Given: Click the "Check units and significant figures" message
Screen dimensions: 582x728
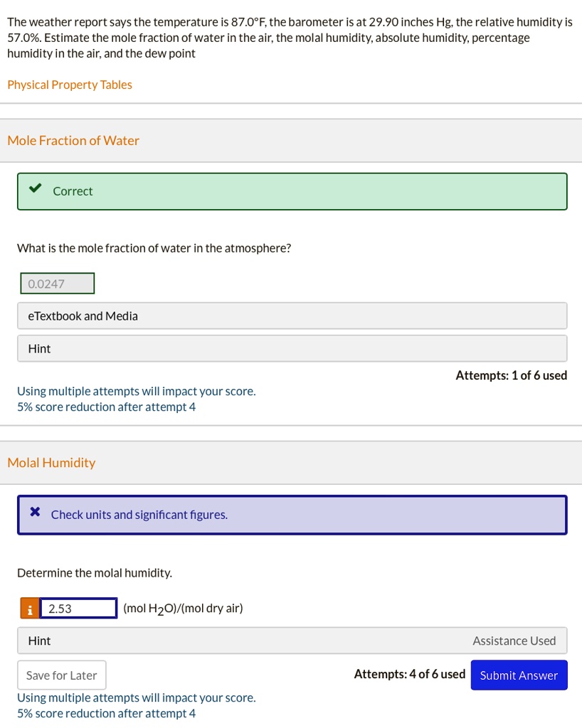Looking at the screenshot, I should (x=139, y=514).
